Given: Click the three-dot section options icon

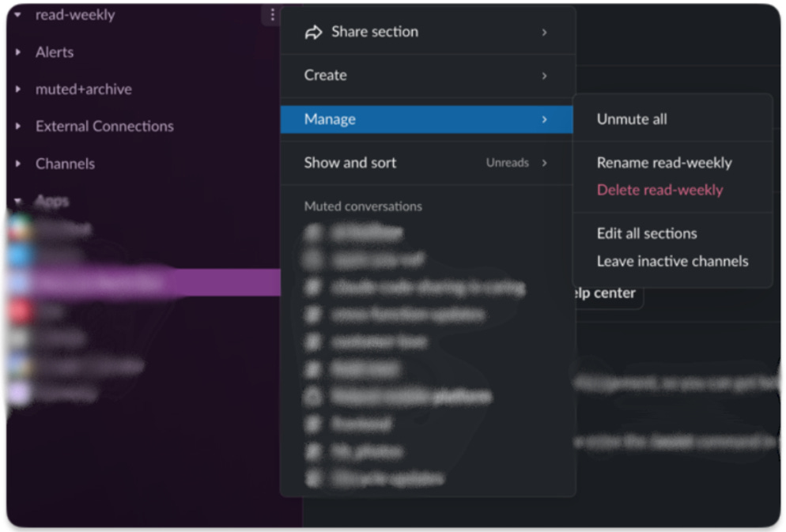Looking at the screenshot, I should click(x=272, y=14).
